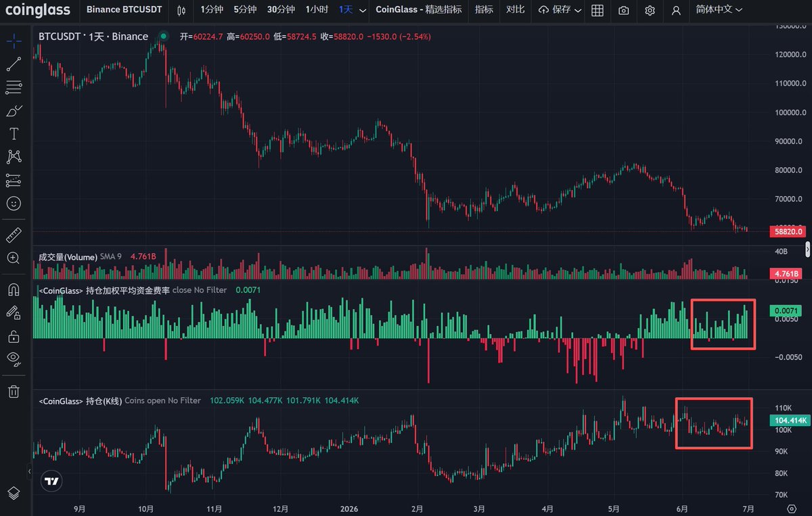Switch to 30分钟 timeframe
This screenshot has width=812, height=516.
tap(281, 10)
